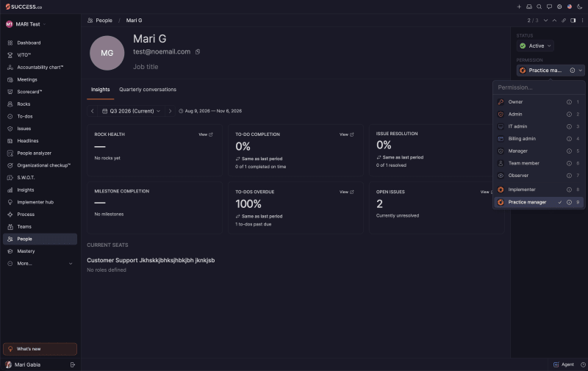The width and height of the screenshot is (588, 371).
Task: Click the Permission… search field
Action: [539, 87]
